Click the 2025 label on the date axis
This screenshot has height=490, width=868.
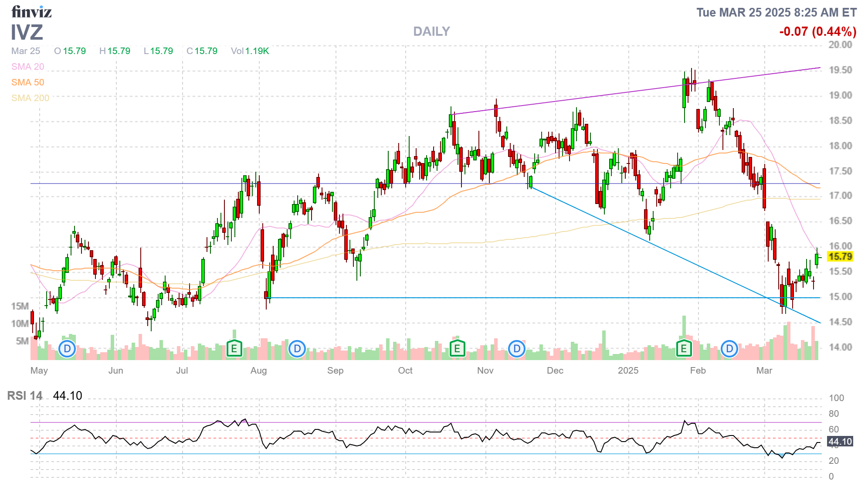tap(628, 371)
